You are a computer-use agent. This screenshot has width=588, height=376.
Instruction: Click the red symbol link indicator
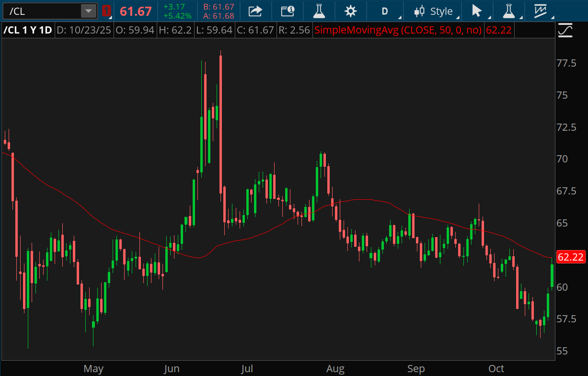(x=106, y=11)
